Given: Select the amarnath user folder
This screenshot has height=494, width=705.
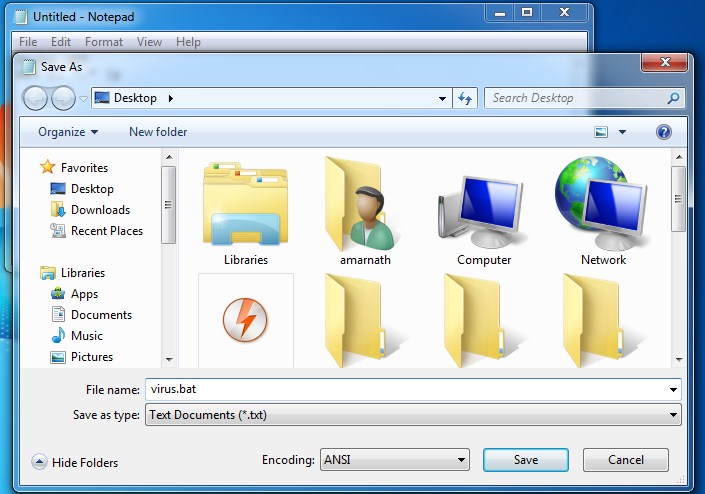Looking at the screenshot, I should 361,205.
